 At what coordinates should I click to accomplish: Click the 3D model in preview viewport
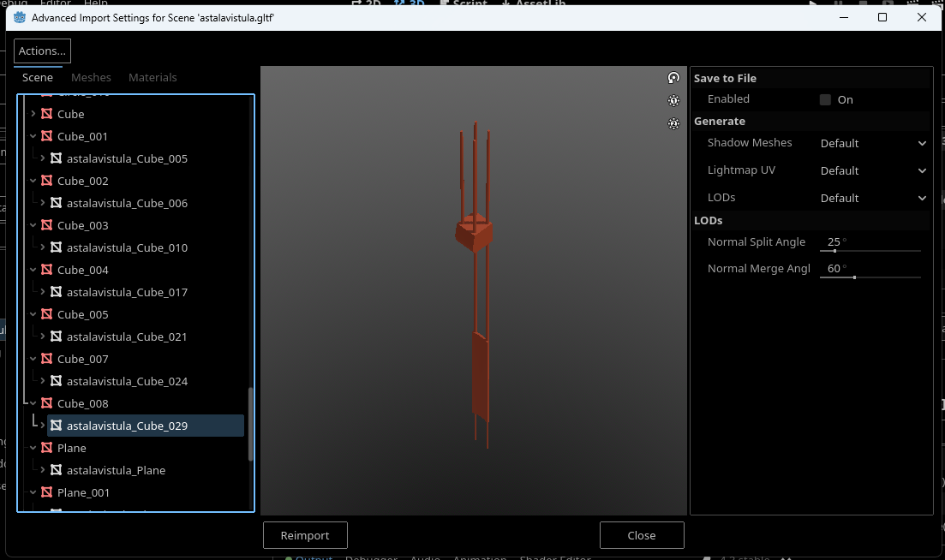[x=476, y=283]
